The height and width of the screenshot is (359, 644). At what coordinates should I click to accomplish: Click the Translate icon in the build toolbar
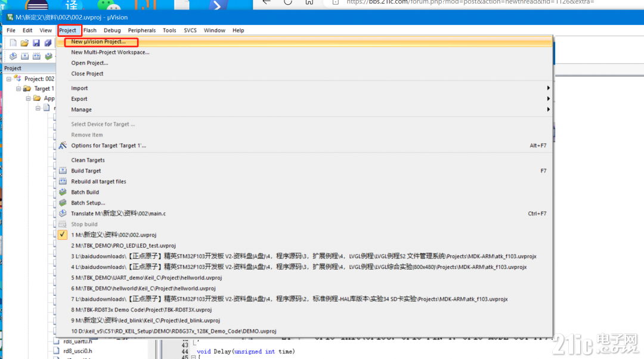[x=13, y=56]
